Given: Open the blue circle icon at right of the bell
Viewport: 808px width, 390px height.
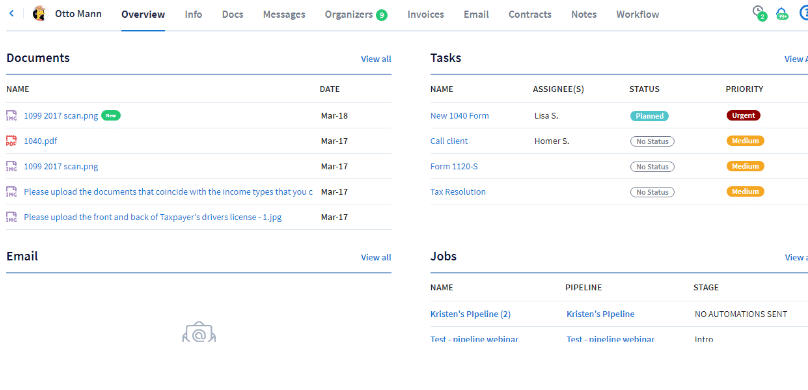Looking at the screenshot, I should 804,13.
